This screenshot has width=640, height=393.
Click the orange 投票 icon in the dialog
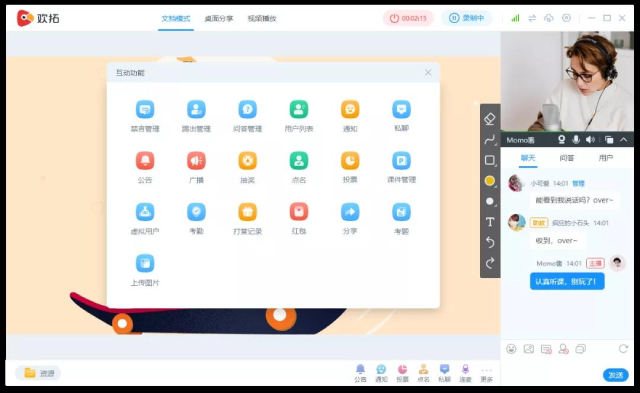(350, 161)
